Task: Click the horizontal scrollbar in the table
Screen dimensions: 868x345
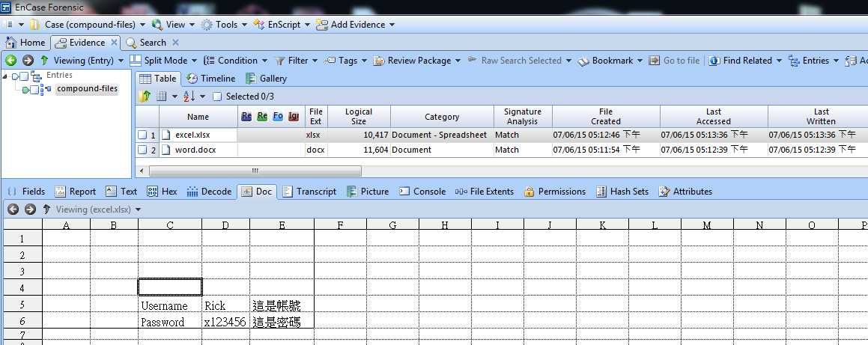Action: point(255,171)
